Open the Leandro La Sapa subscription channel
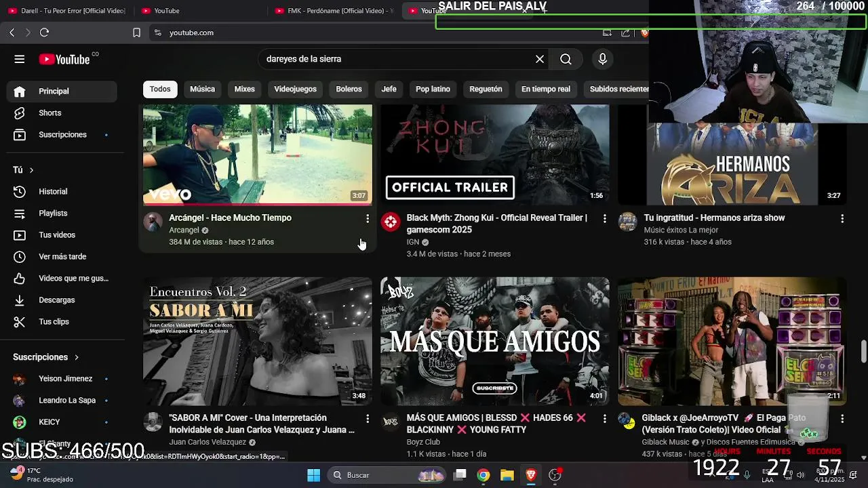 pos(61,401)
